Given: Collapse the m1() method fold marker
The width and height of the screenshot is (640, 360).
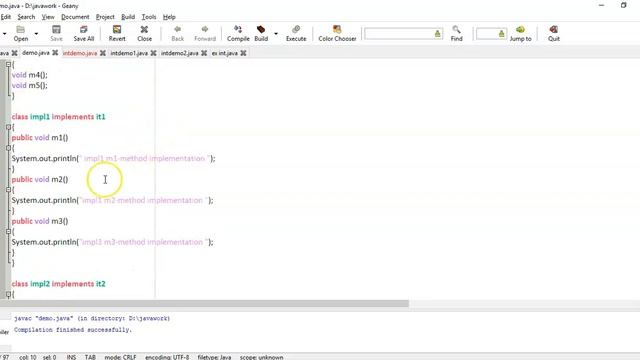Looking at the screenshot, I should click(x=8, y=148).
